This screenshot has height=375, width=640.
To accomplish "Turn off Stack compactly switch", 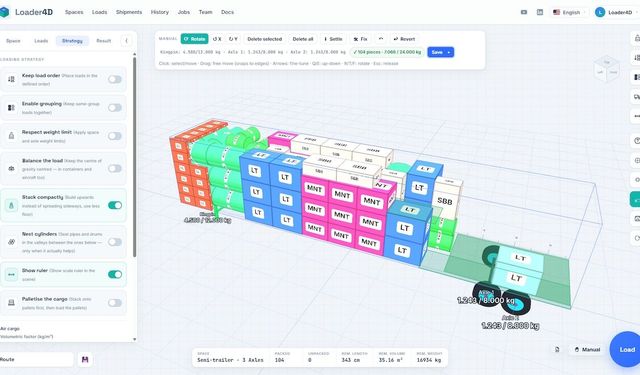I will pos(115,205).
